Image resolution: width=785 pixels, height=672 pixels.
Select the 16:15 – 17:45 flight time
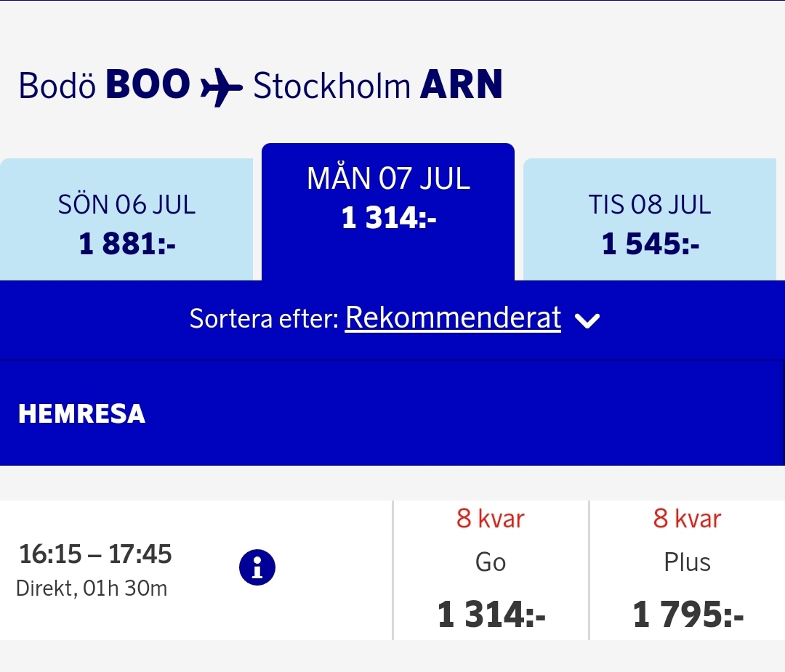(95, 555)
